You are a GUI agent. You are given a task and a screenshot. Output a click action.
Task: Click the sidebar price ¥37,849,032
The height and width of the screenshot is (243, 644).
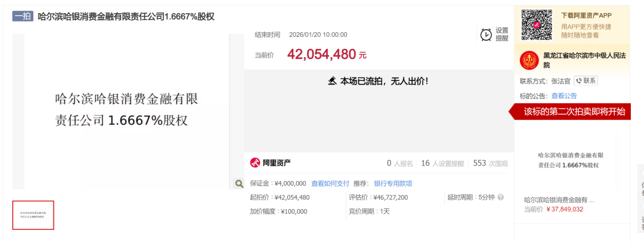[565, 209]
